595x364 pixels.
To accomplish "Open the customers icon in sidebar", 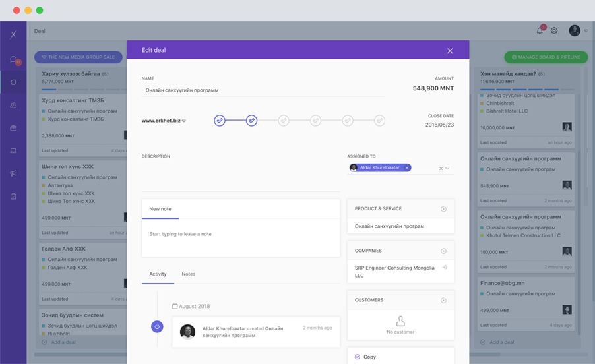I will (13, 105).
